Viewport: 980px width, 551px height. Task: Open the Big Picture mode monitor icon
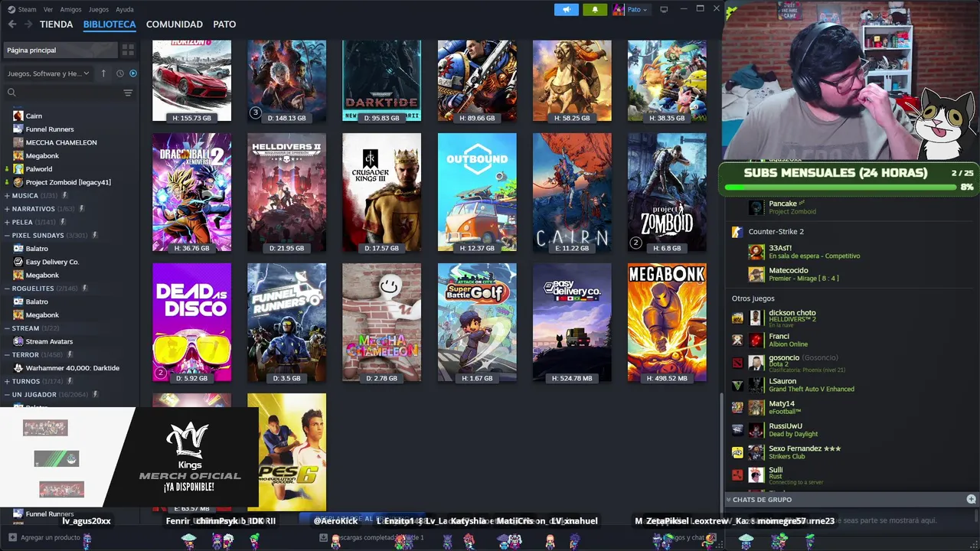664,9
